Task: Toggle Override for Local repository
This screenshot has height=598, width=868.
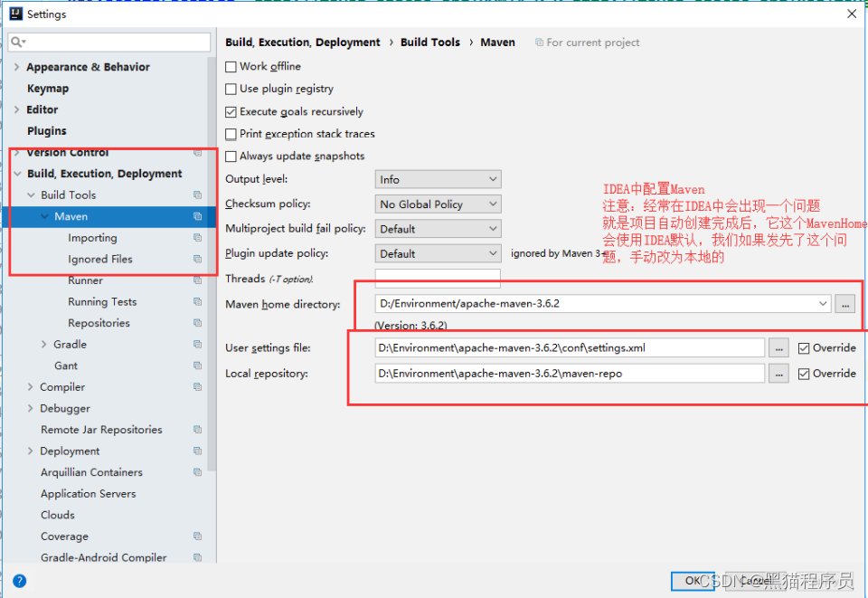Action: click(x=803, y=375)
